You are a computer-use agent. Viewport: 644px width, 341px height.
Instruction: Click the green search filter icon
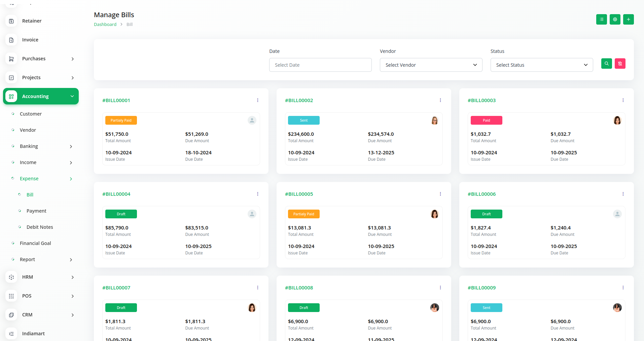point(606,64)
